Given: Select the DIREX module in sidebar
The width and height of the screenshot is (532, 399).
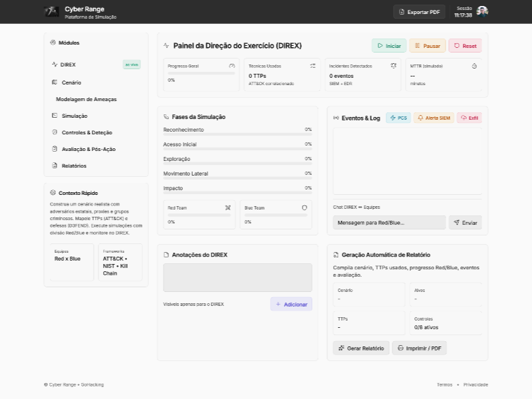Looking at the screenshot, I should (x=67, y=65).
